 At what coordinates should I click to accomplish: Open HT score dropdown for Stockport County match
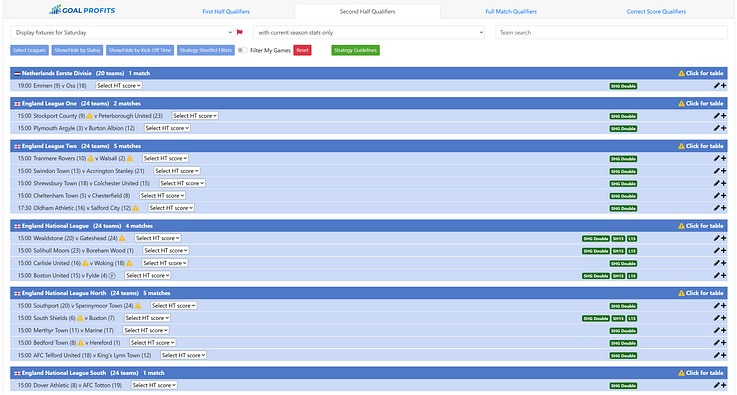[195, 116]
